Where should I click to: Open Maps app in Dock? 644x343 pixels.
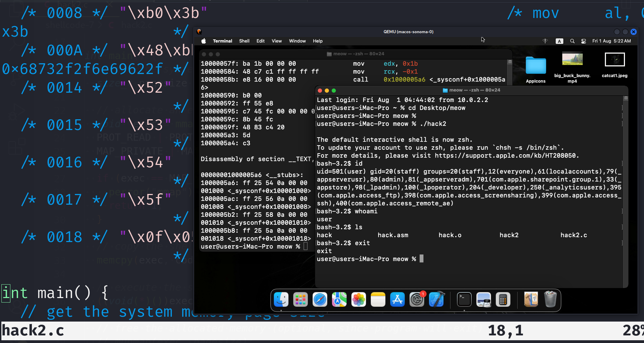(339, 299)
